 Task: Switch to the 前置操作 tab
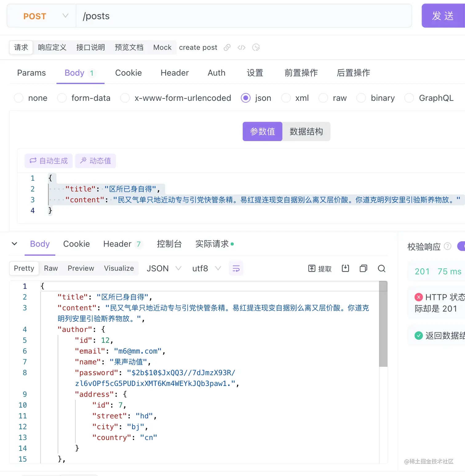click(301, 73)
